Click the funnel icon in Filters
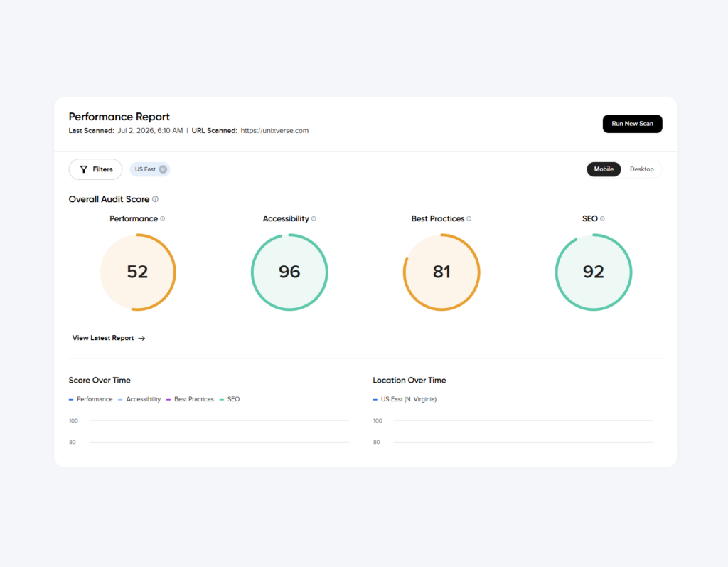This screenshot has height=567, width=728. [x=84, y=169]
